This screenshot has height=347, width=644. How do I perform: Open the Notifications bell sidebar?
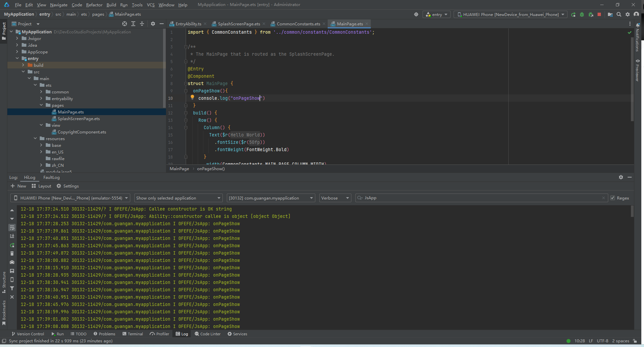[x=637, y=37]
